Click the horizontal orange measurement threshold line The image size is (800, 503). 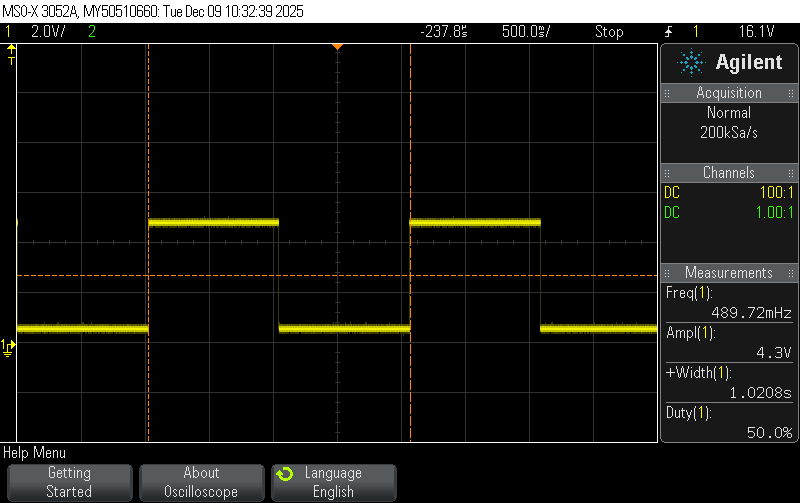pyautogui.click(x=337, y=275)
